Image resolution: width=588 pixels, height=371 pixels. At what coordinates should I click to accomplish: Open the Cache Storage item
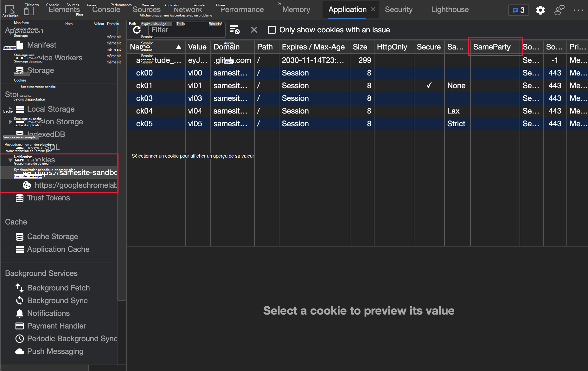click(53, 237)
